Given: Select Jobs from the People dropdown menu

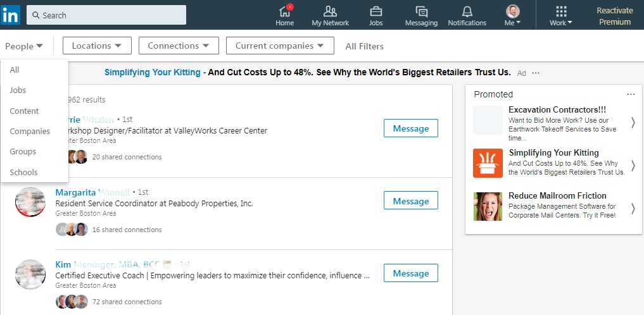Looking at the screenshot, I should pos(18,90).
